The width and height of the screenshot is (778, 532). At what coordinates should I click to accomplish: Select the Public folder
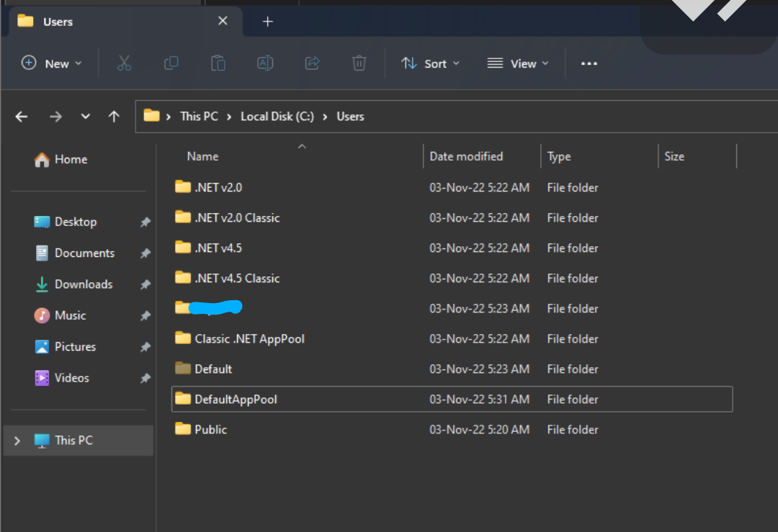pos(210,430)
